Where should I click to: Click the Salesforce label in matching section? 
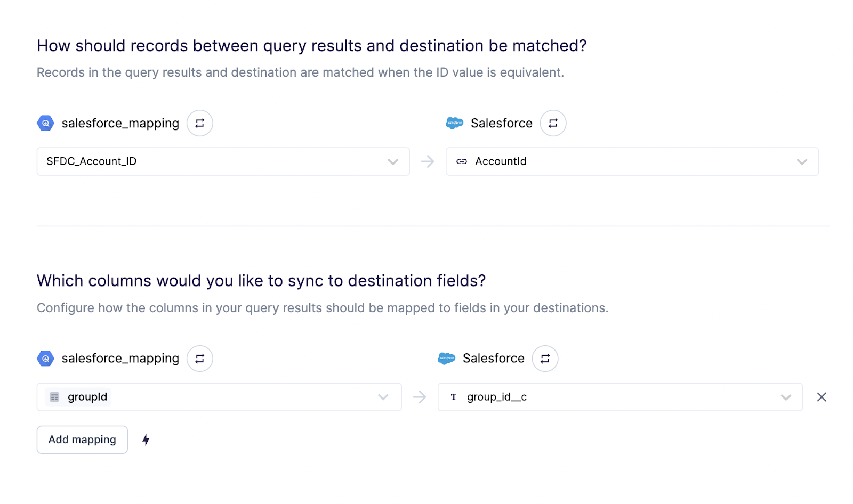502,124
